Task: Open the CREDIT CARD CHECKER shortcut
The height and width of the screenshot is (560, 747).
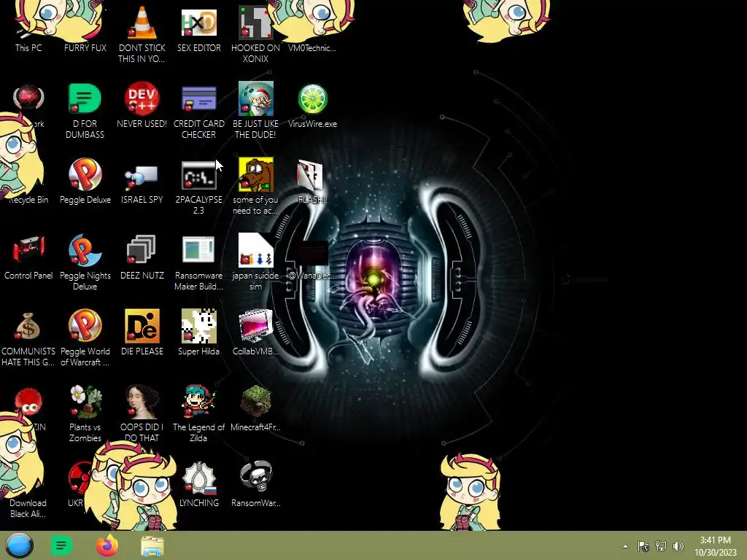Action: [x=198, y=98]
